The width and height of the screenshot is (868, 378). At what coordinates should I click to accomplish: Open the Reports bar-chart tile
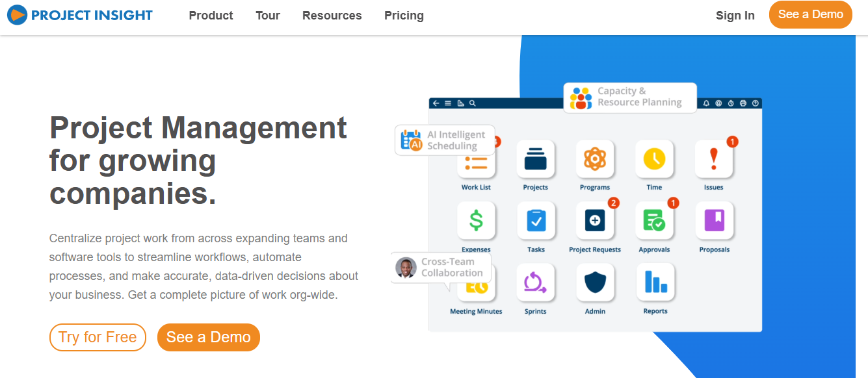(655, 283)
